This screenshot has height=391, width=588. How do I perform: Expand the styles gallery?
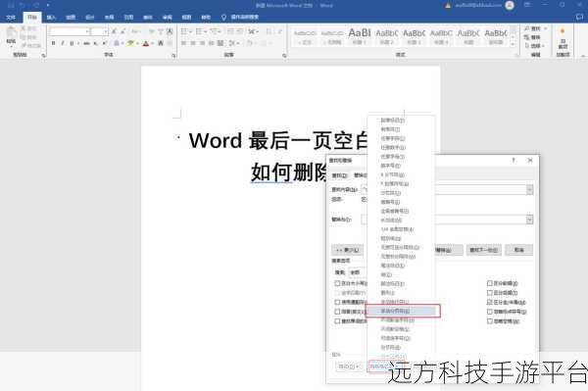(x=514, y=45)
